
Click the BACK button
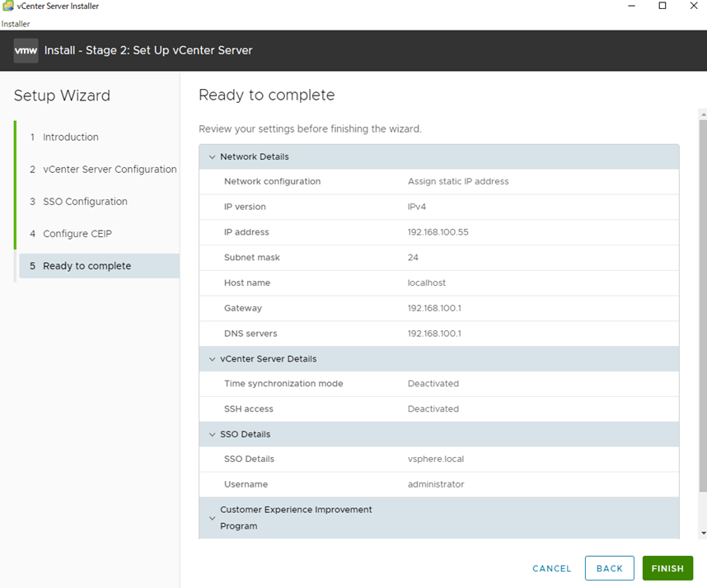pos(609,568)
